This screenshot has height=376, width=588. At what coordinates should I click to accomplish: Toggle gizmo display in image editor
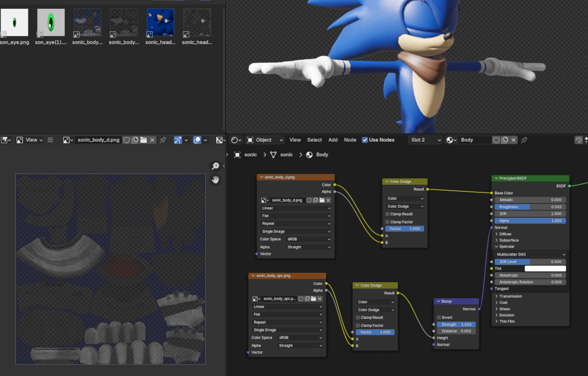pos(178,140)
